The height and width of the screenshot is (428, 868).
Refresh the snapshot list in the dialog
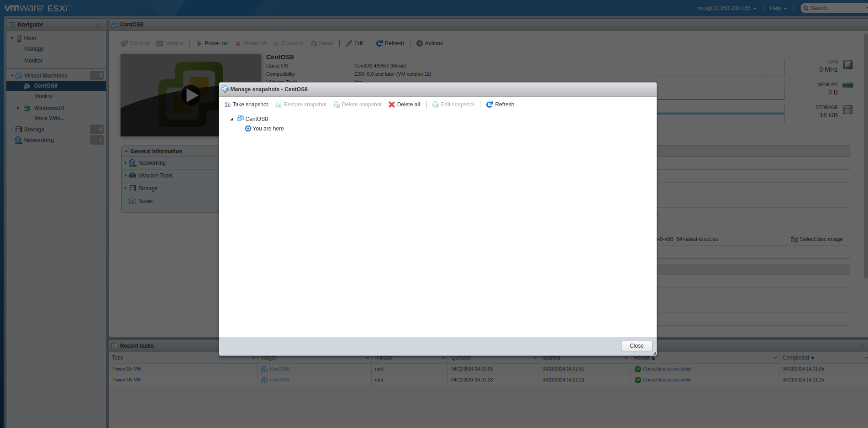tap(500, 104)
